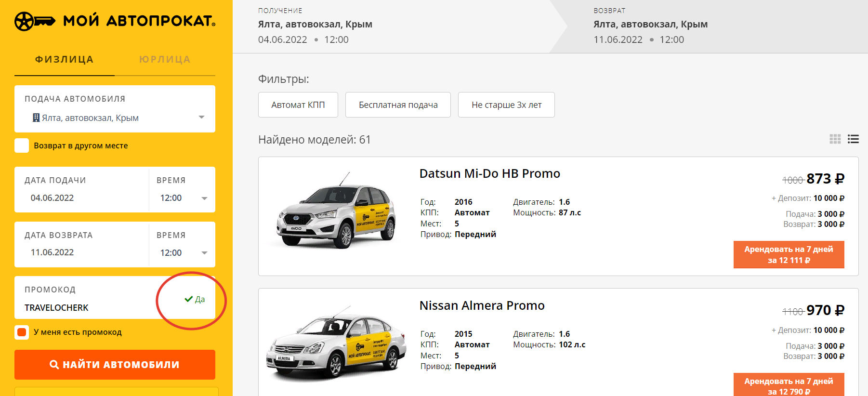
Task: Uncheck У меня есть промокод checkbox
Action: (22, 332)
